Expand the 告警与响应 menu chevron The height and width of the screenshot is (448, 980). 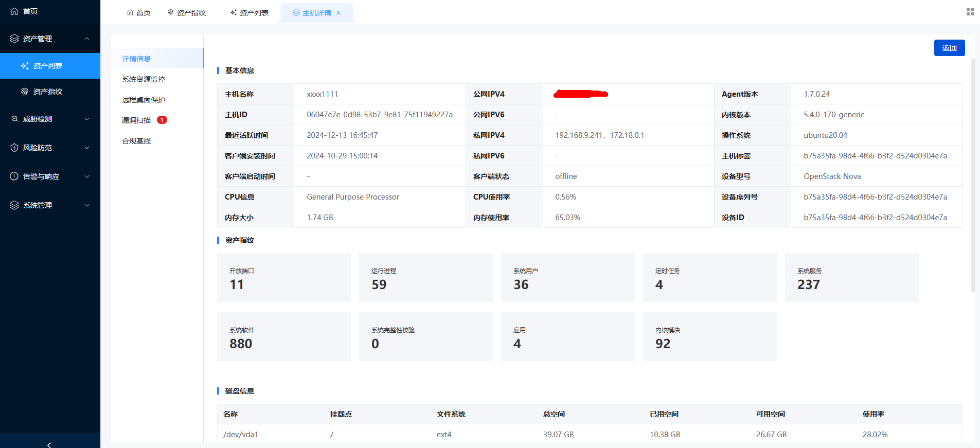click(x=87, y=176)
